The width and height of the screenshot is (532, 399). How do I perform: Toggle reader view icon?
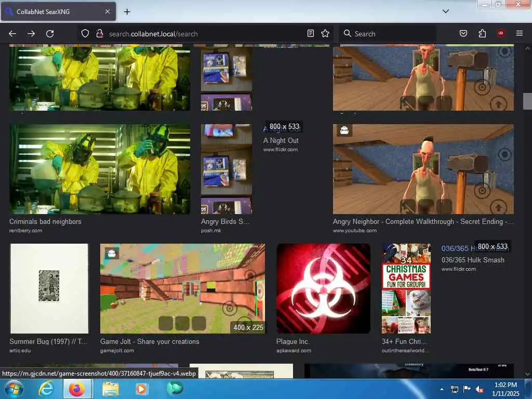coord(311,33)
